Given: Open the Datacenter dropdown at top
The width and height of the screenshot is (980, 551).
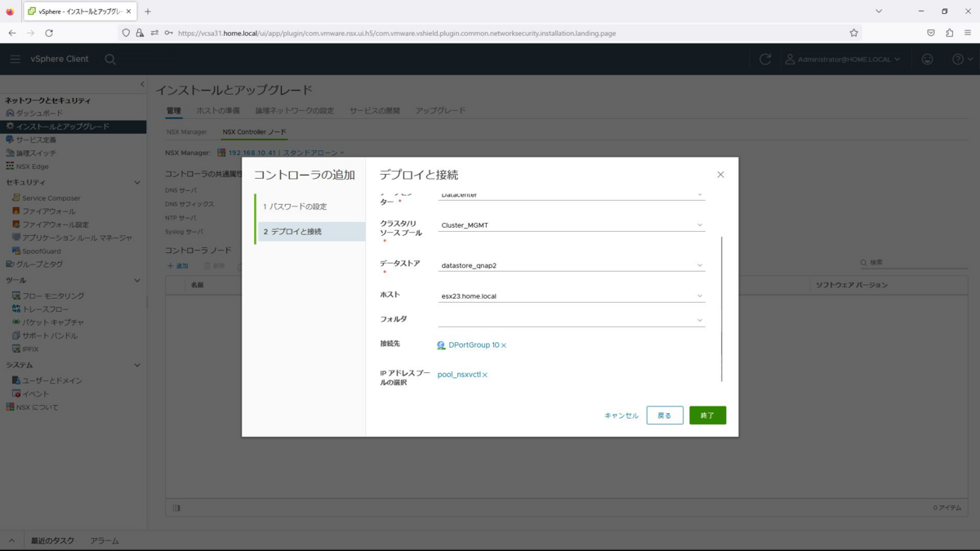Looking at the screenshot, I should 571,195.
